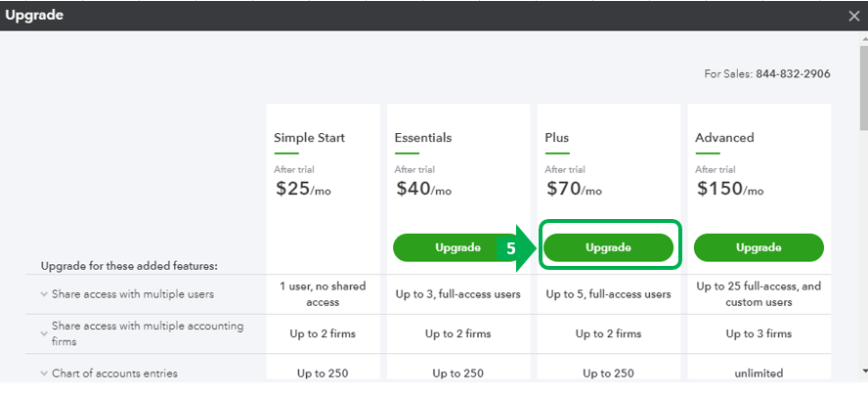868x396 pixels.
Task: Click the sales phone number 844-832-2906
Action: [794, 73]
